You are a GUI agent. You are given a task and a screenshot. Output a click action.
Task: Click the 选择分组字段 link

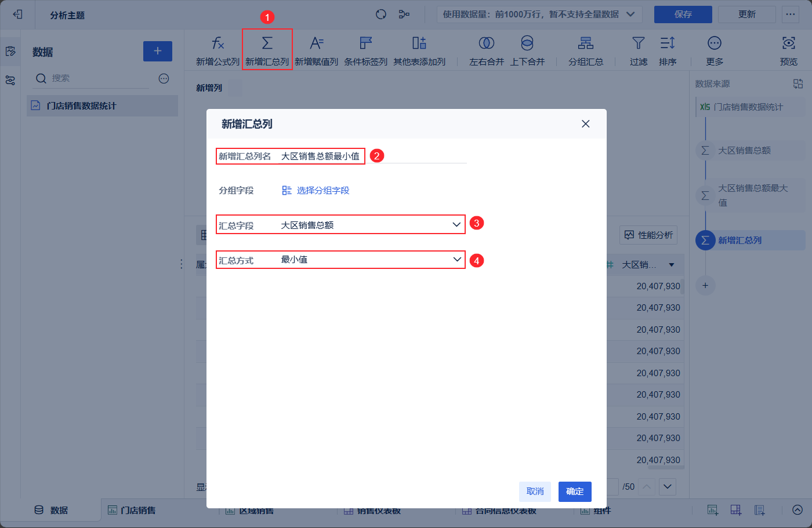click(316, 190)
